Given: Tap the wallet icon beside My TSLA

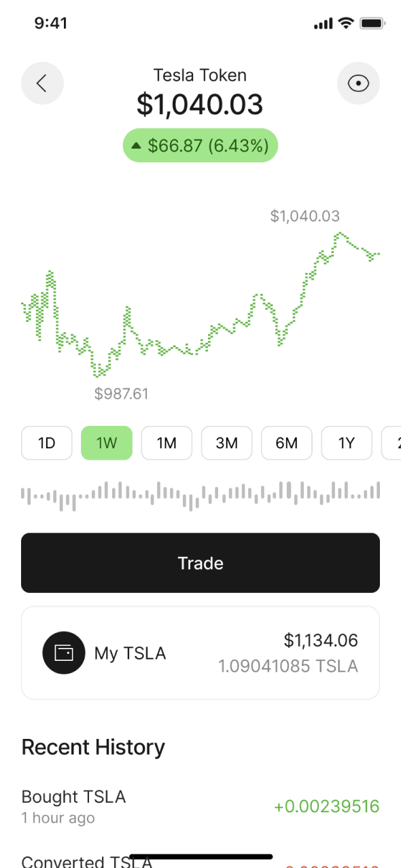Looking at the screenshot, I should tap(64, 653).
